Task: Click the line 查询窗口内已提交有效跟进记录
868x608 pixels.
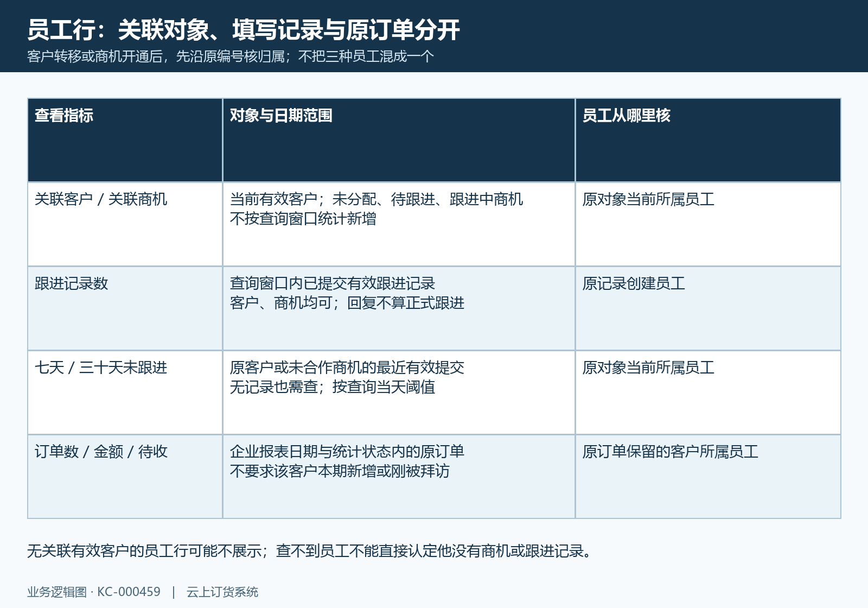Action: point(333,283)
